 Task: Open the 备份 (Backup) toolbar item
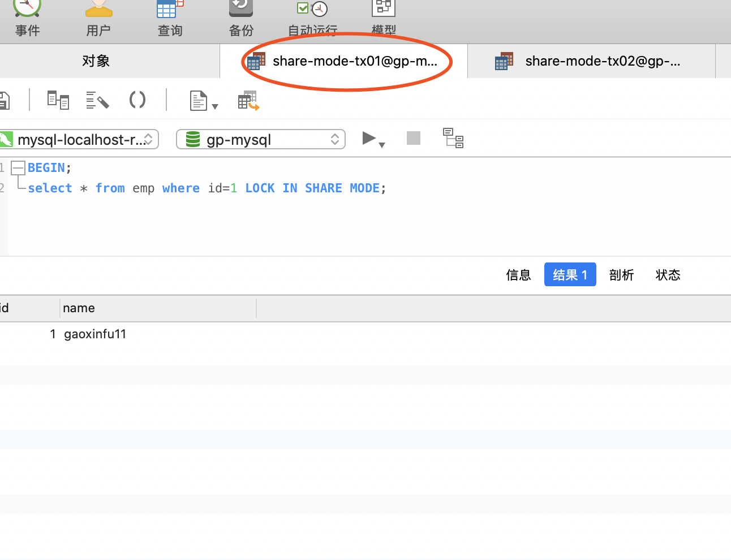(241, 19)
